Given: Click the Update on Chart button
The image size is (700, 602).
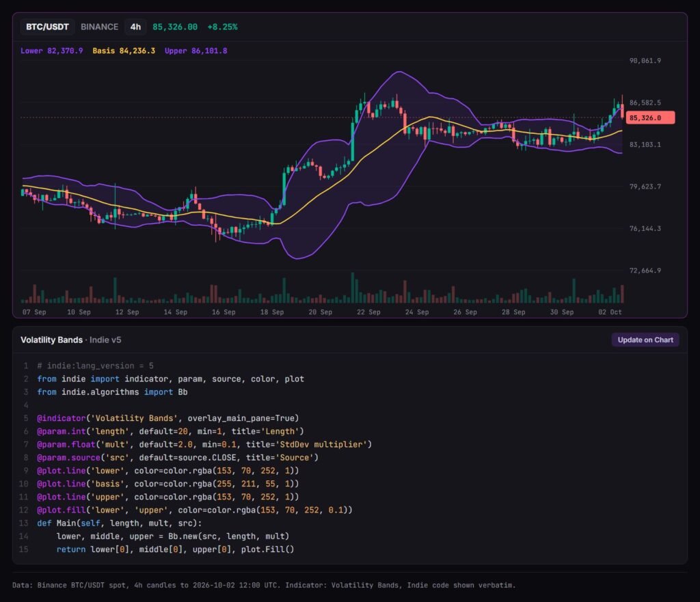Looking at the screenshot, I should pos(645,340).
